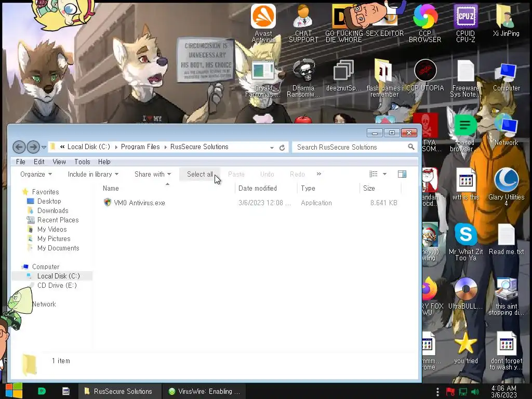Open the deeznutSp desktop icon

click(x=344, y=75)
